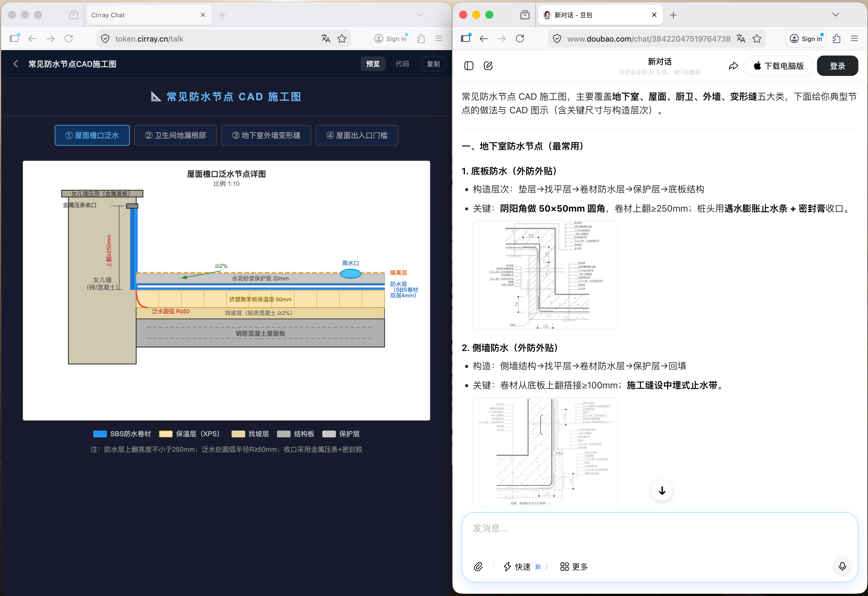This screenshot has height=596, width=868.
Task: Click back arrow in Doubao browser toolbar
Action: tap(484, 39)
